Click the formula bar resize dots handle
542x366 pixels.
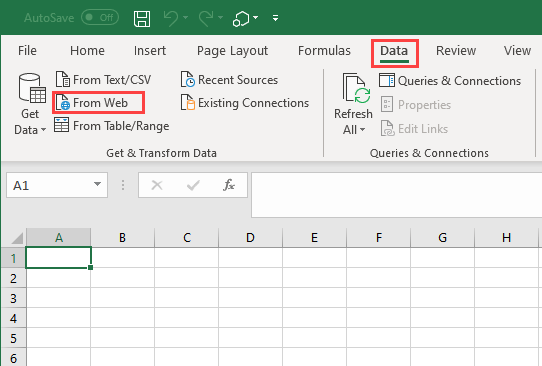click(123, 185)
